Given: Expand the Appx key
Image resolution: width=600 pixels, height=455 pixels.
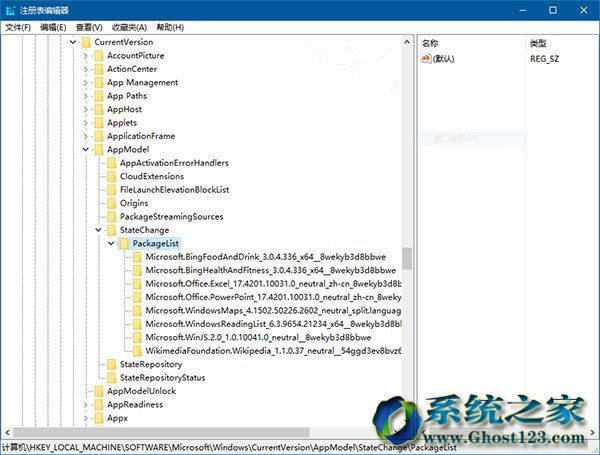Looking at the screenshot, I should [x=85, y=418].
